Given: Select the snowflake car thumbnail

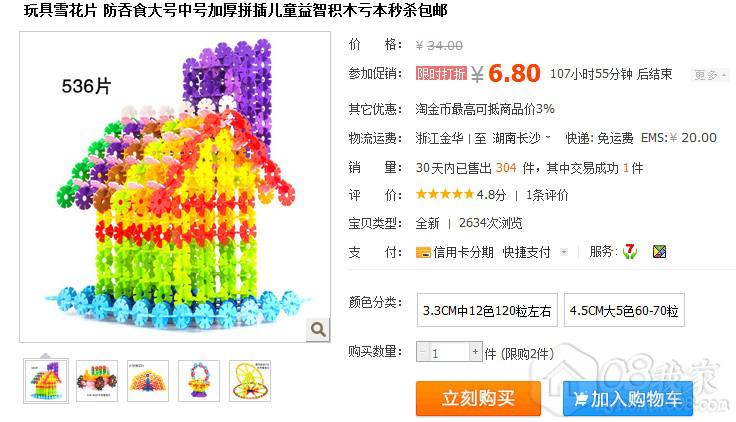Looking at the screenshot, I should coord(97,381).
